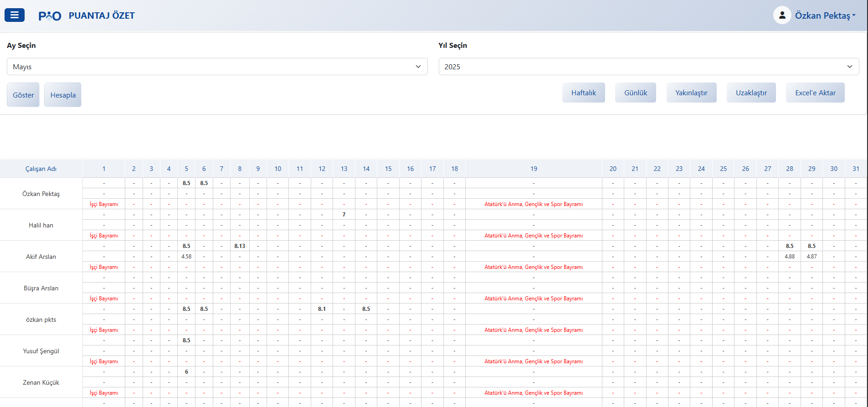Click day 19 column header
Viewport: 868px width, 407px height.
pyautogui.click(x=534, y=169)
